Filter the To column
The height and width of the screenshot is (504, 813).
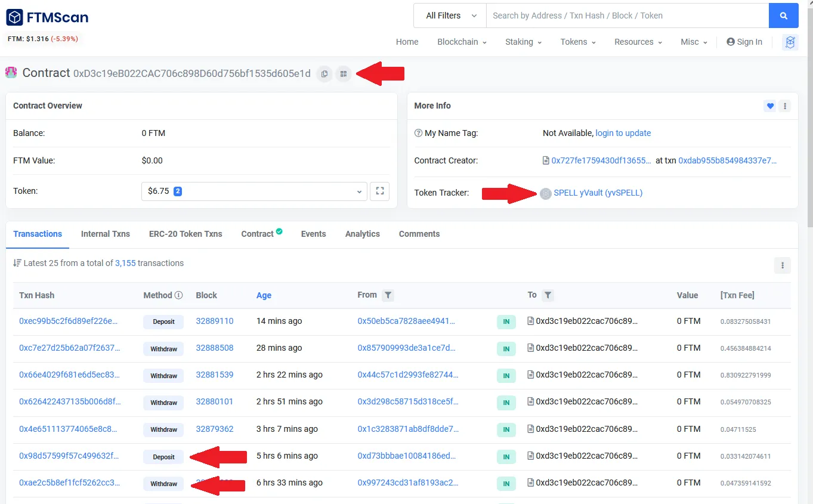point(548,295)
